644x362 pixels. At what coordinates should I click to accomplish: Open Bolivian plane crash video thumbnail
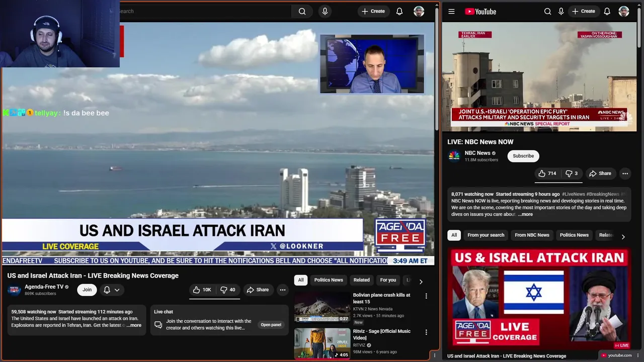click(322, 307)
